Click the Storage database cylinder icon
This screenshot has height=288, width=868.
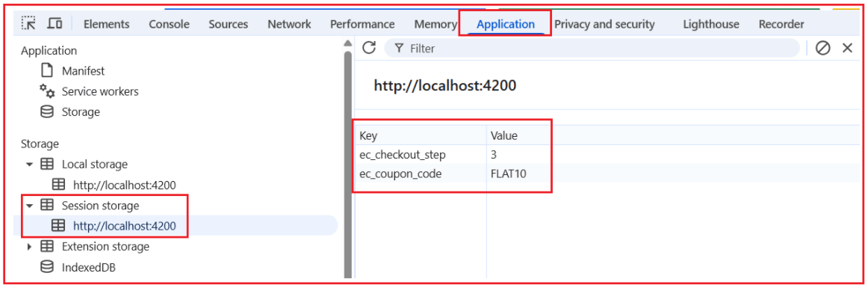click(48, 112)
